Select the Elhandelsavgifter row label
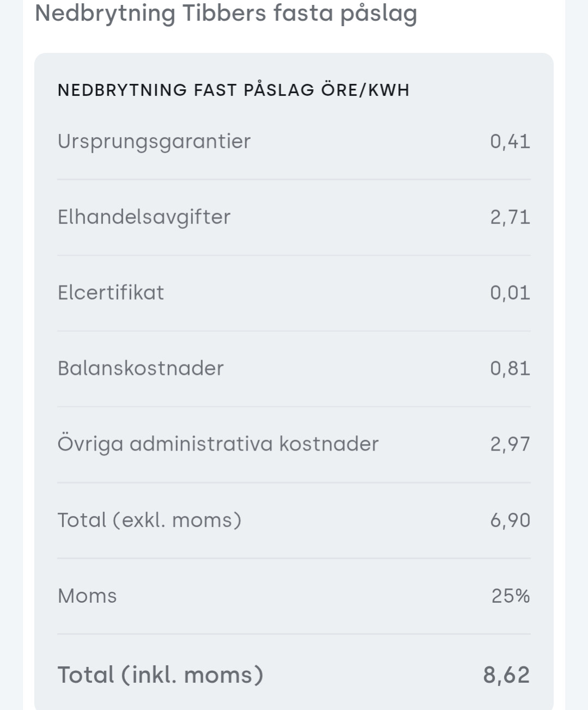The height and width of the screenshot is (710, 588). (x=144, y=217)
